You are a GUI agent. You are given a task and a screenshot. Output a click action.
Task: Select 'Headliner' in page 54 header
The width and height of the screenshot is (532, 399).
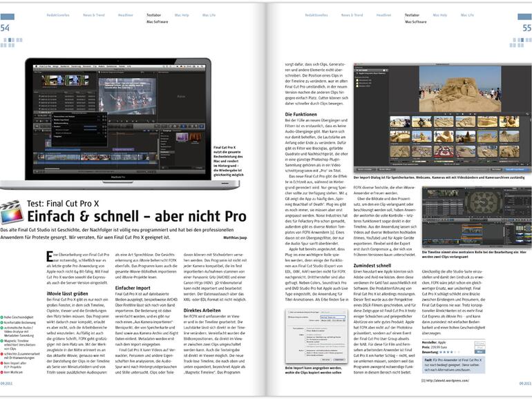(x=126, y=15)
